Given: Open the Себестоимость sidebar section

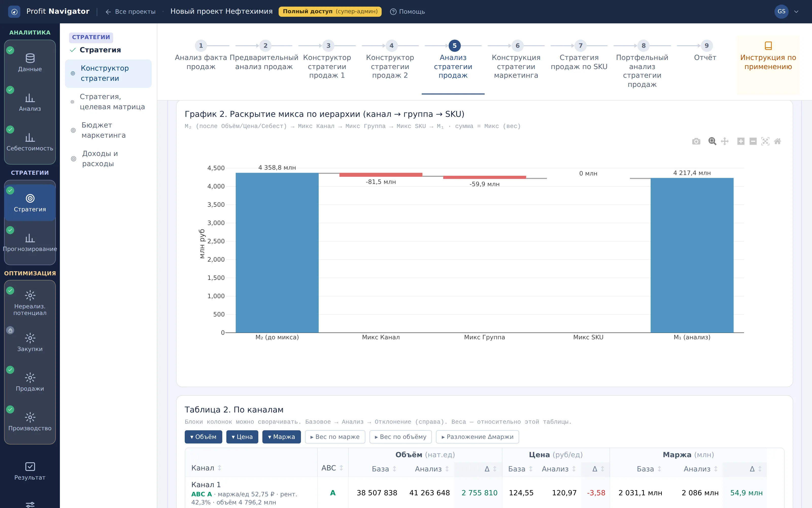Looking at the screenshot, I should point(30,142).
